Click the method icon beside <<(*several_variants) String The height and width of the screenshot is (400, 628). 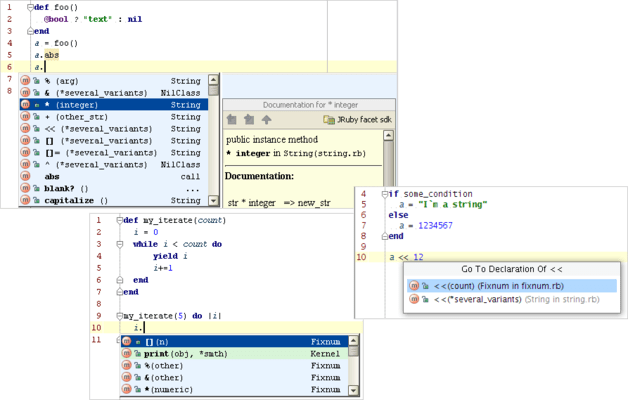point(414,299)
